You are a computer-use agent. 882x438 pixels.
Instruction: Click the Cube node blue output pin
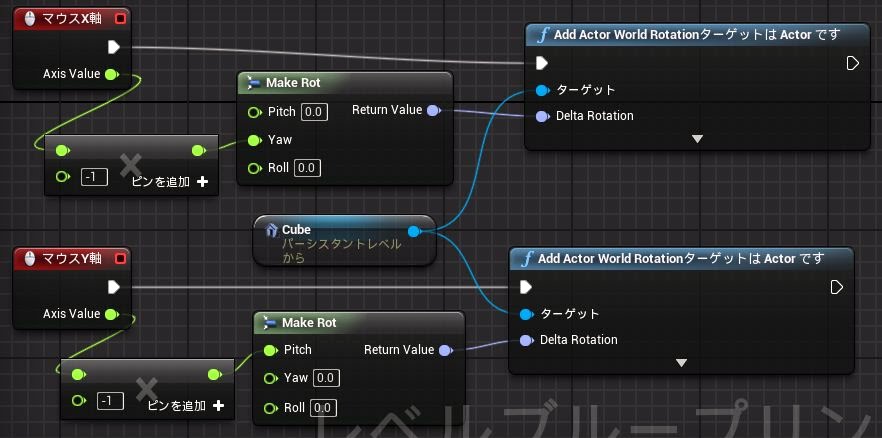(415, 231)
